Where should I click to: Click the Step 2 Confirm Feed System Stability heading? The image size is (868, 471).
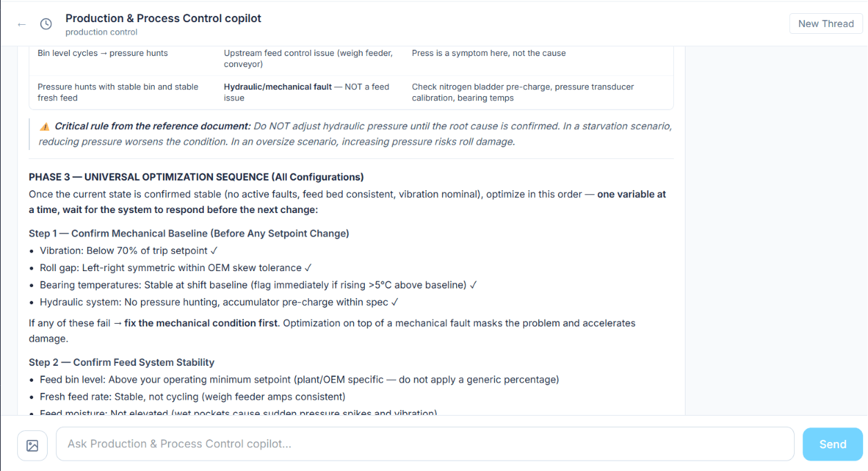click(x=122, y=362)
